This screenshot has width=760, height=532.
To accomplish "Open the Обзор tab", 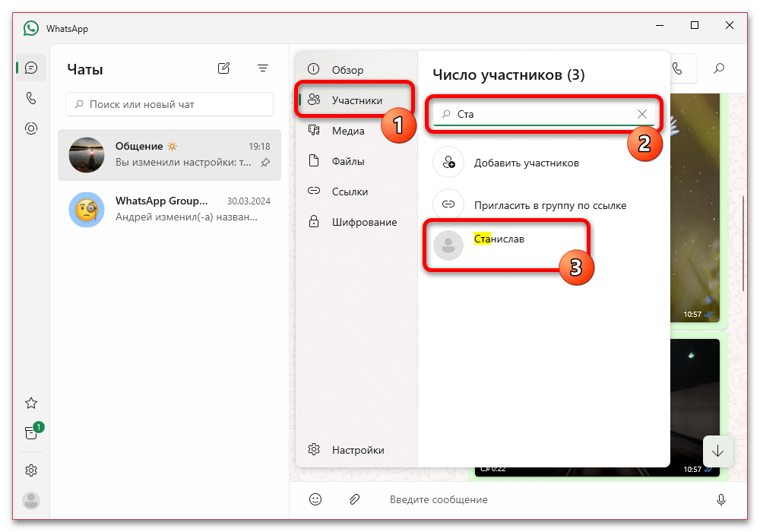I will (356, 70).
